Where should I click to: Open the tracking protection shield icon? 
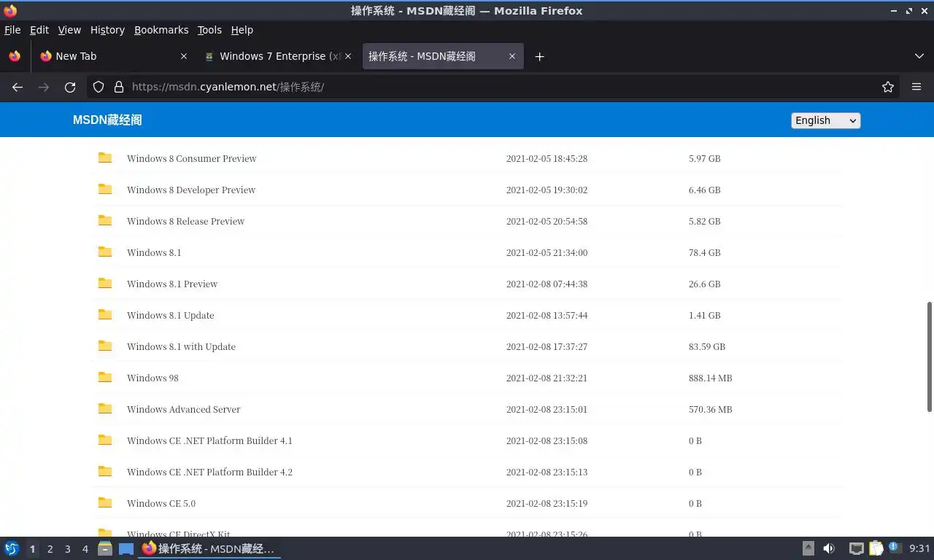(99, 87)
